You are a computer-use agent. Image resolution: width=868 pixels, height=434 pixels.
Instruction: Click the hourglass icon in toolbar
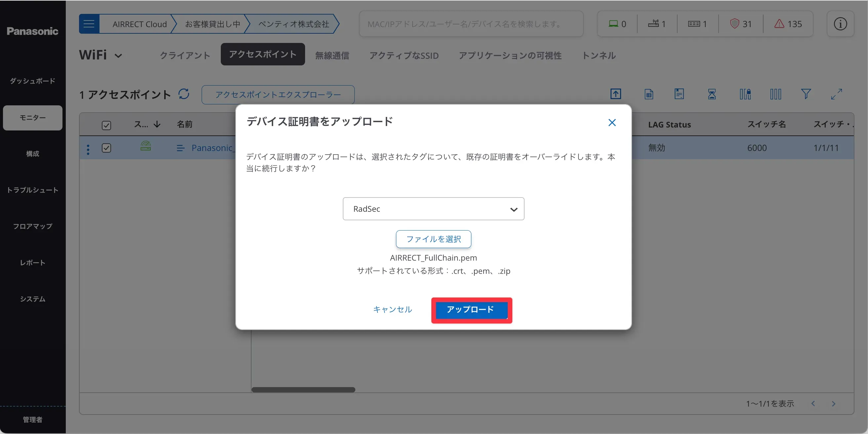coord(712,94)
